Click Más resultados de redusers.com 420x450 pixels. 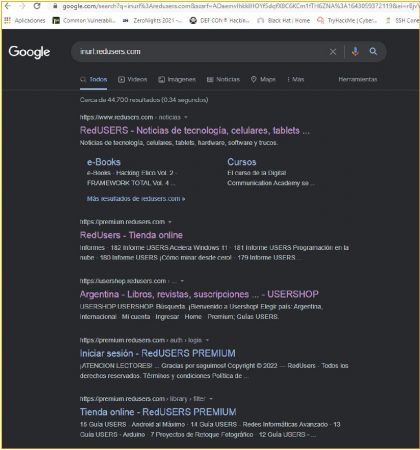(136, 199)
